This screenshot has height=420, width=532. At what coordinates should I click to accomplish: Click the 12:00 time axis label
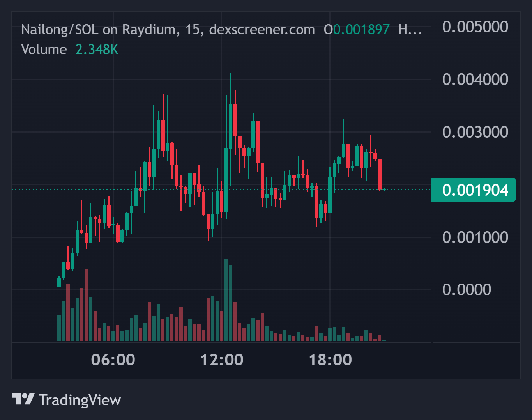coord(222,360)
